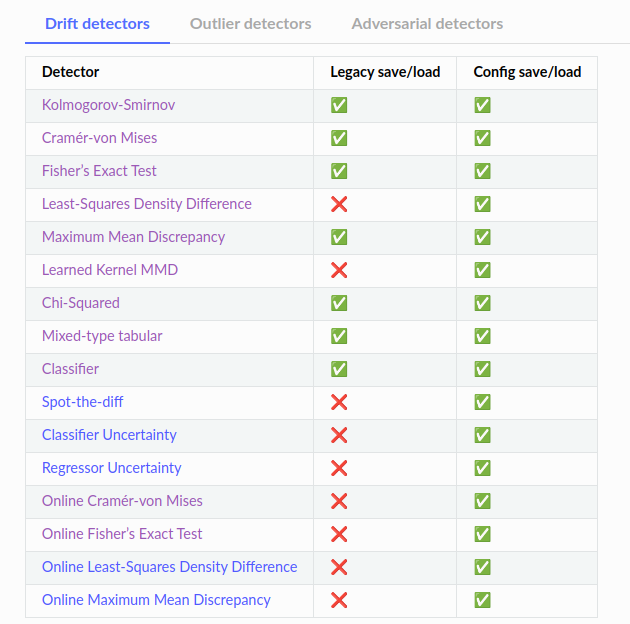The image size is (630, 624).
Task: Open the Outlier detectors tab
Action: [250, 24]
